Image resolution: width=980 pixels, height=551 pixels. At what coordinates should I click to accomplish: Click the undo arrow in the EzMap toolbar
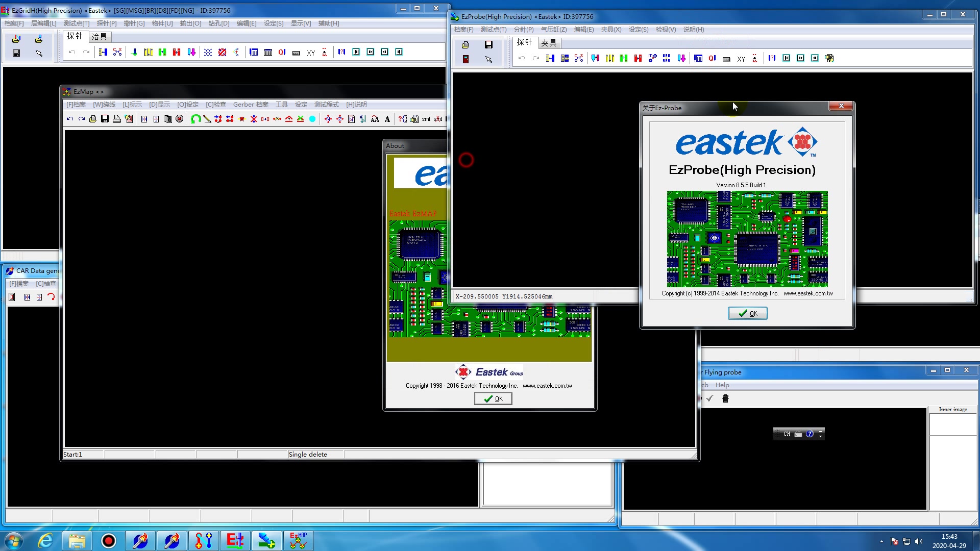(x=70, y=119)
